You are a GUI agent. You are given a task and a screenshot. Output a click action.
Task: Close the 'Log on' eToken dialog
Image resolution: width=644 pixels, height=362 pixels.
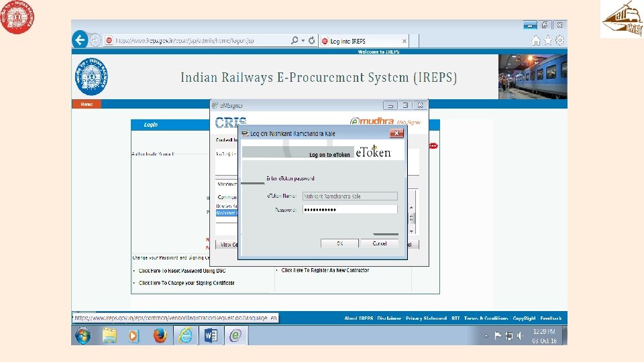396,133
